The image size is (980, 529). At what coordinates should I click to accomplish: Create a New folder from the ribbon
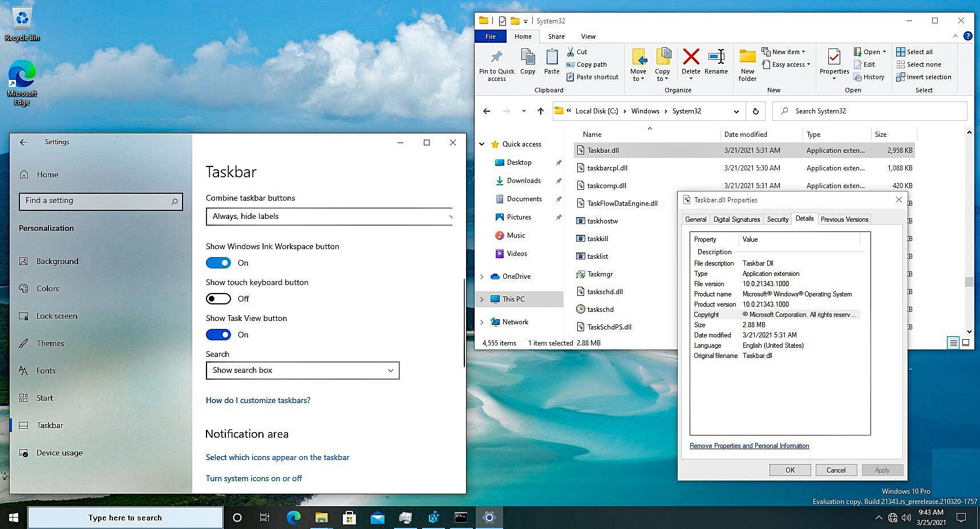point(747,66)
